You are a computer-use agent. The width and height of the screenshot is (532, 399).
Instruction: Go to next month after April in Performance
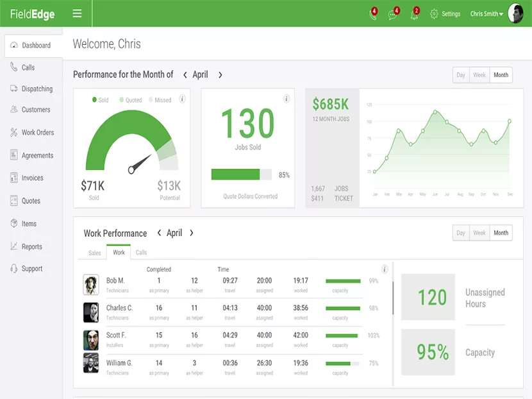click(220, 75)
